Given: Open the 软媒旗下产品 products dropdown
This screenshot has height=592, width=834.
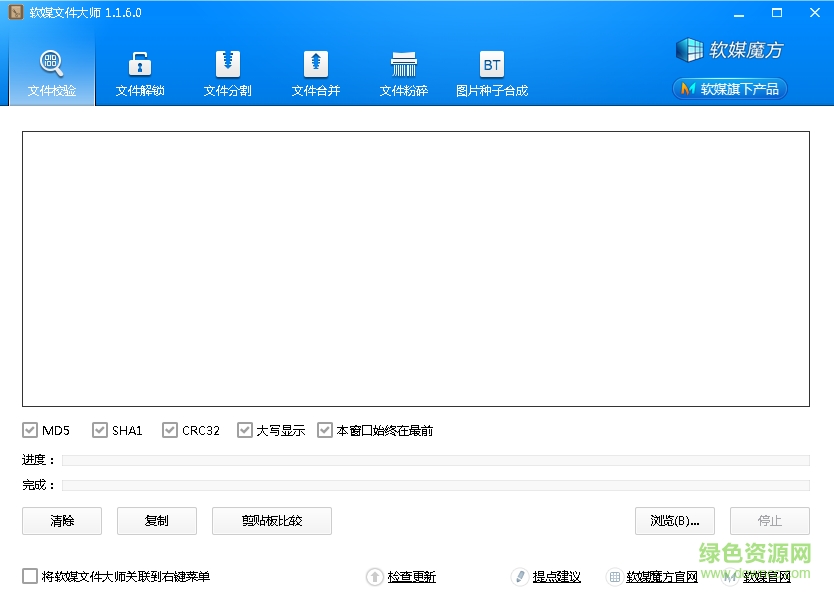Looking at the screenshot, I should [x=729, y=88].
